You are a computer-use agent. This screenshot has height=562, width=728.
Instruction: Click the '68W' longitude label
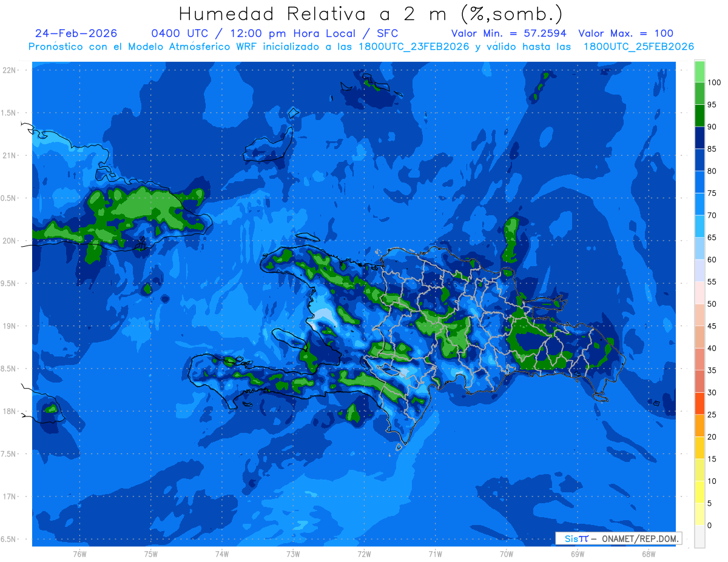(x=649, y=554)
